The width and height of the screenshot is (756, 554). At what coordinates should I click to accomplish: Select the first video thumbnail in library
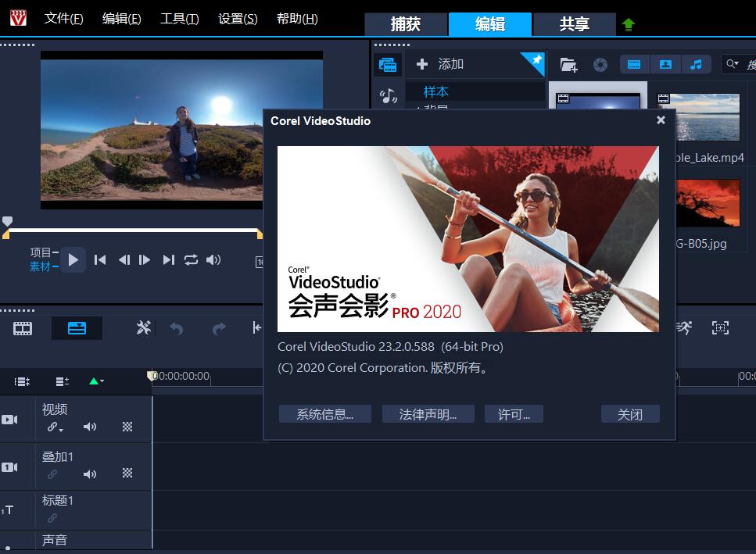pos(598,101)
